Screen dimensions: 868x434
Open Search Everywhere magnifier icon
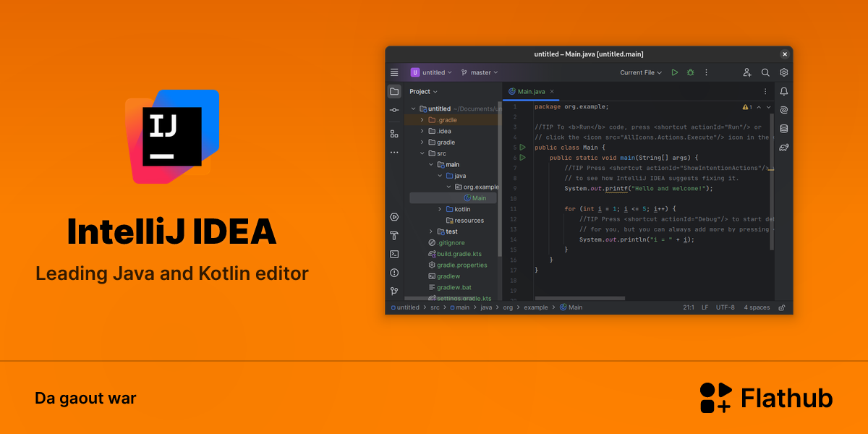(765, 72)
